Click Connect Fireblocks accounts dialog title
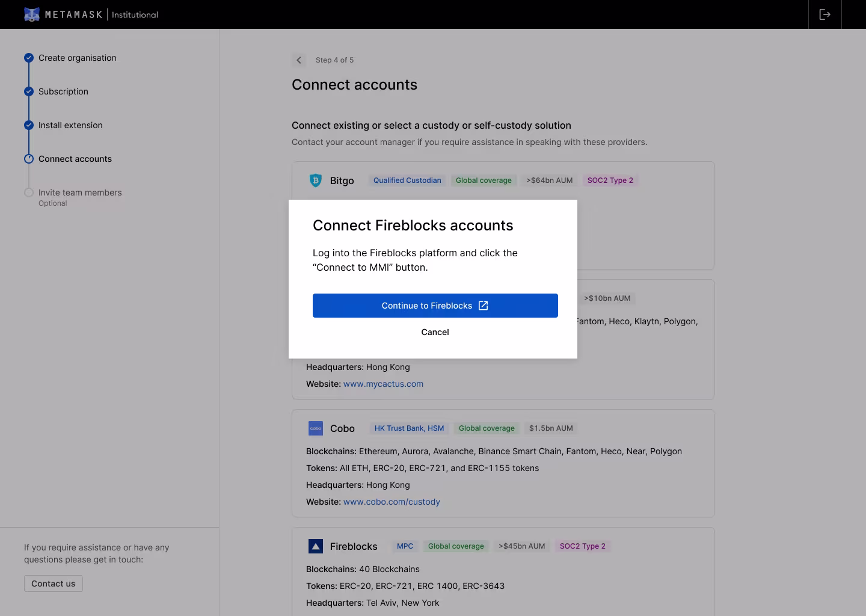Screen dimensions: 866x616 [x=413, y=226]
